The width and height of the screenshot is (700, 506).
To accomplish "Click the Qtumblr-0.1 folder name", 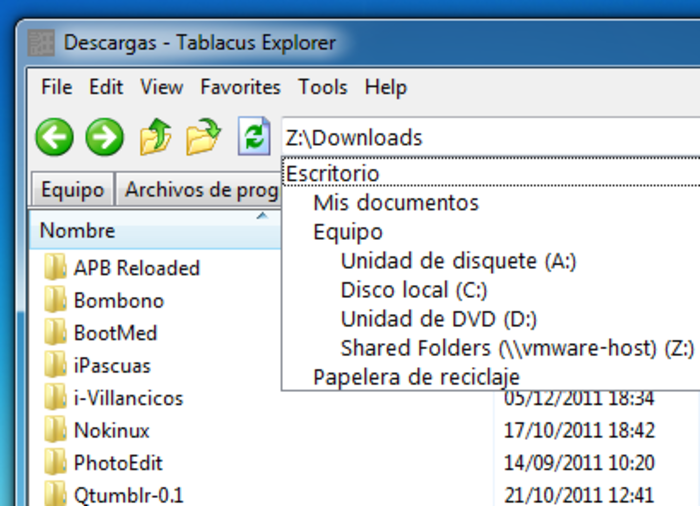I will tap(129, 496).
